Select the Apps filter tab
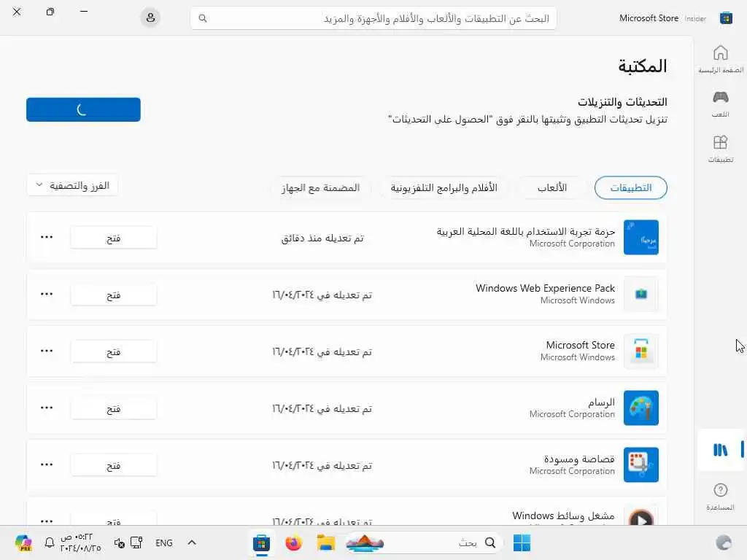 (631, 187)
